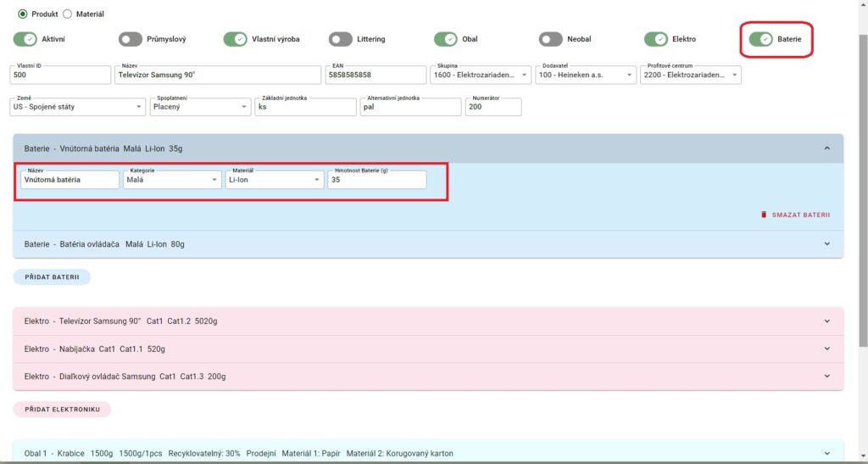Screen dimensions: 868x464
Task: Open battery Kategorie dropdown showing Malá
Action: [172, 180]
